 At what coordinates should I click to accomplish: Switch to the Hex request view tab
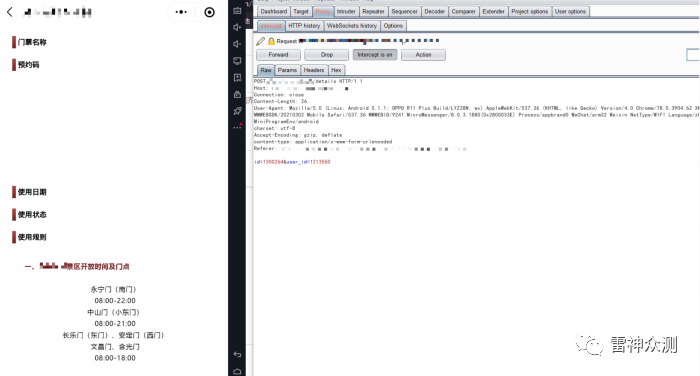pyautogui.click(x=336, y=70)
